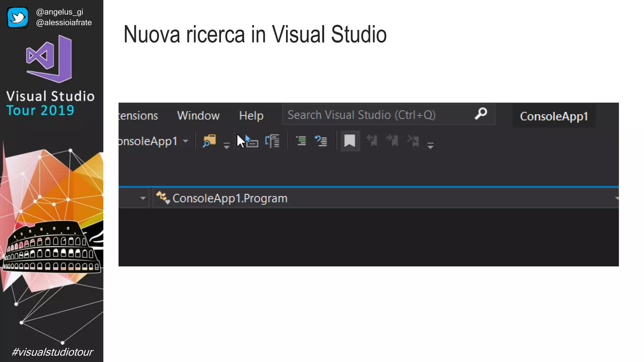Screen dimensions: 644x362
Task: Click the Nuova ricerca in Visual Studio title
Action: tap(255, 34)
